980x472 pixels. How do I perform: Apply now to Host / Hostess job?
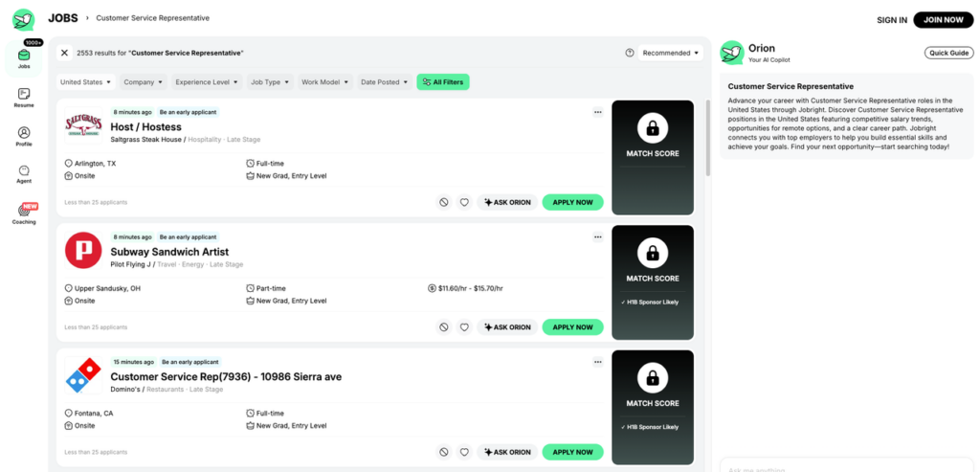coord(572,203)
